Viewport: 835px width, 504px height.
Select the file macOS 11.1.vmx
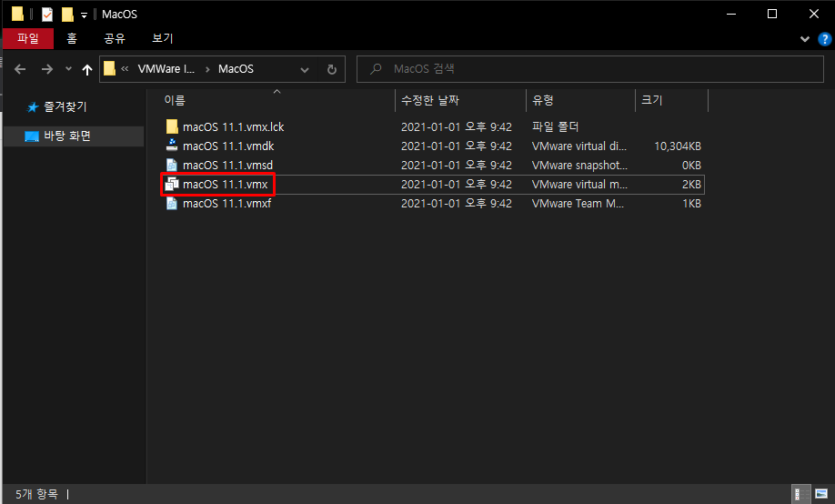point(226,185)
